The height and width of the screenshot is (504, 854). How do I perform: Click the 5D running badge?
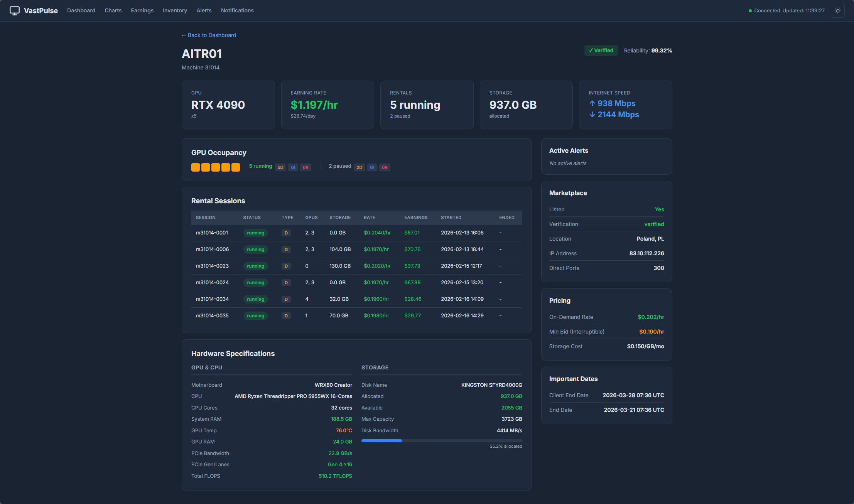280,167
